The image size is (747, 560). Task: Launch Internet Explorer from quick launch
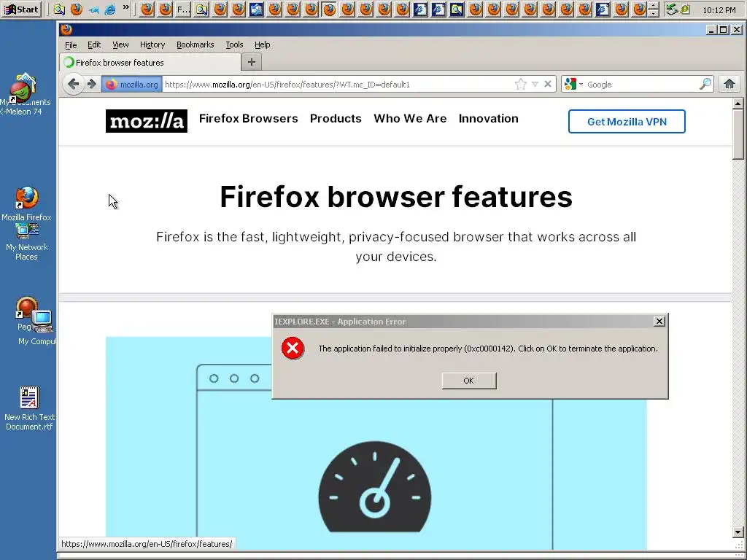click(x=110, y=9)
